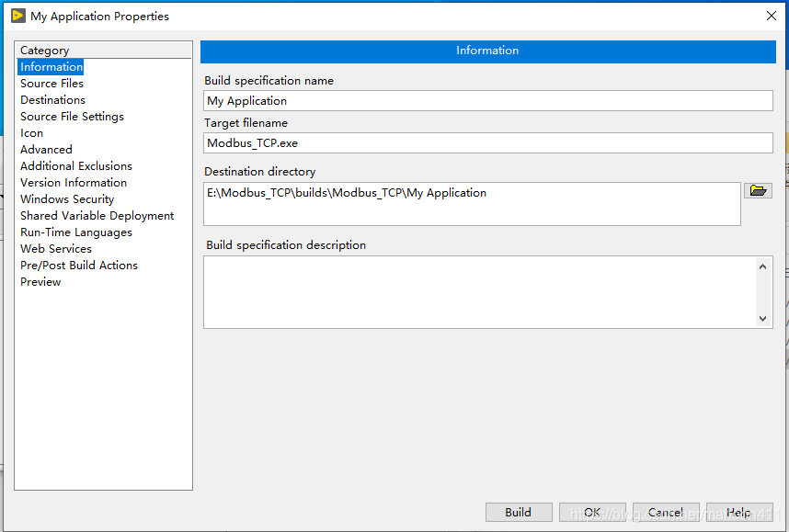Select the Icon category
789x532 pixels.
(31, 133)
